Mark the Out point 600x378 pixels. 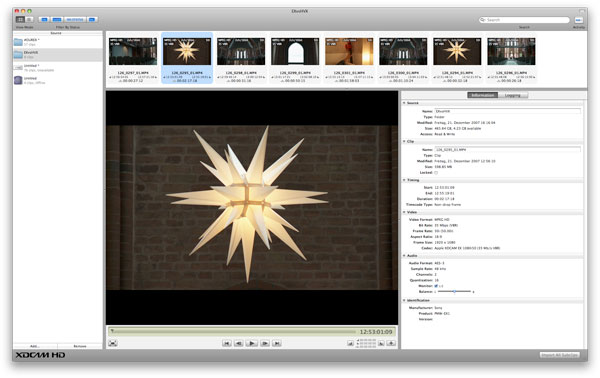point(381,343)
